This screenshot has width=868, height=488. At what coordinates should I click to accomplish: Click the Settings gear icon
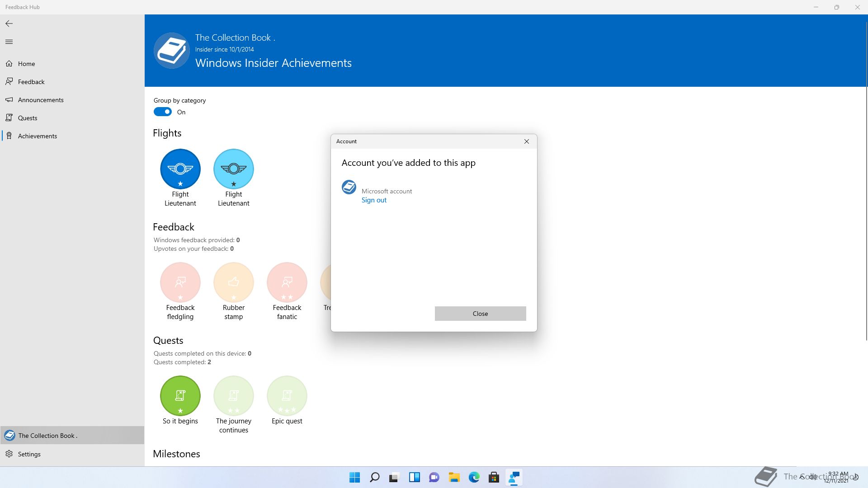9,454
